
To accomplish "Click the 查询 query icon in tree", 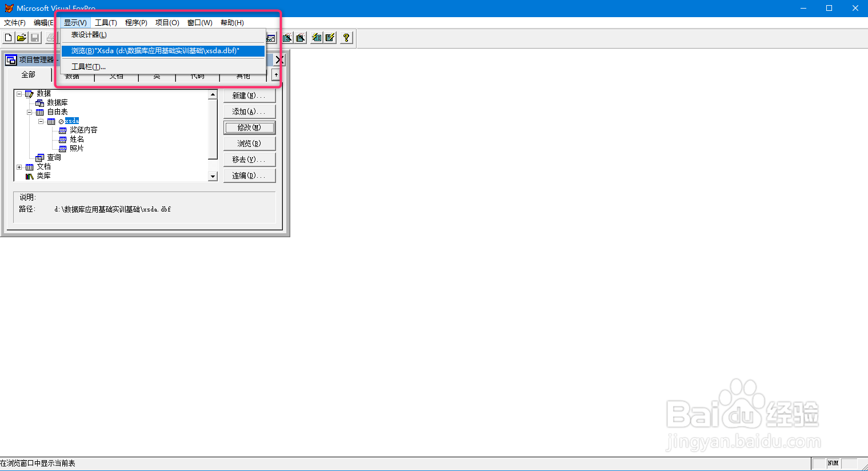I will [39, 158].
